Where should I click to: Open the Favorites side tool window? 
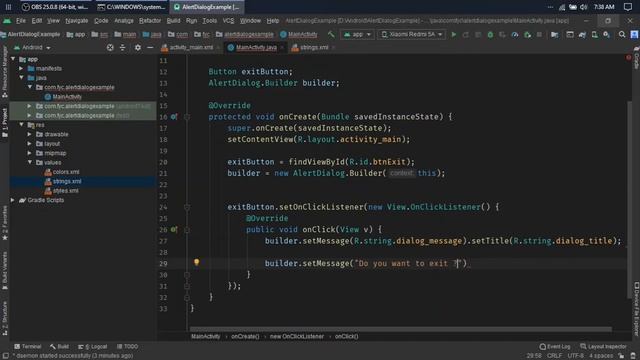[4, 223]
